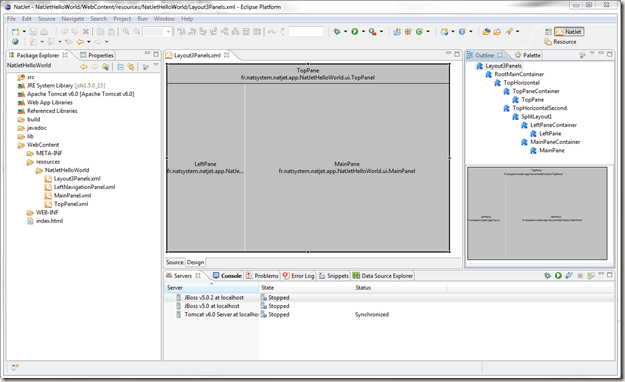Click Collapse All in Package Explorer
625x382 pixels.
[120, 67]
